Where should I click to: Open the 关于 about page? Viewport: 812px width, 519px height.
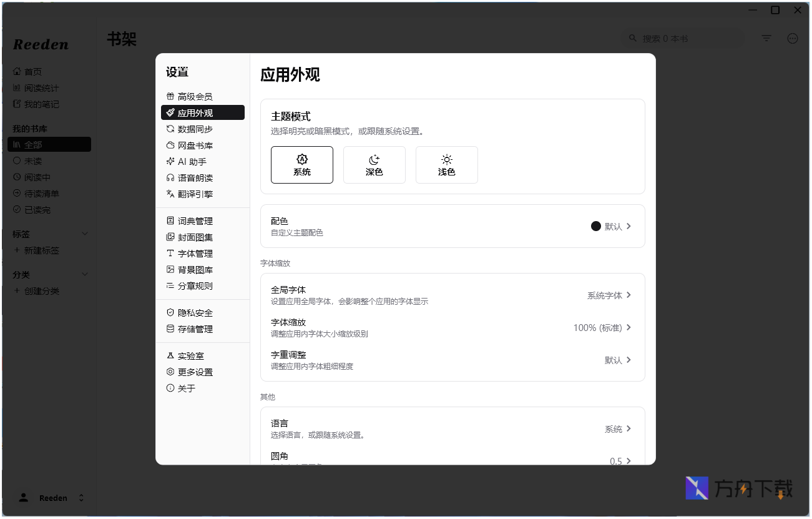click(x=187, y=387)
